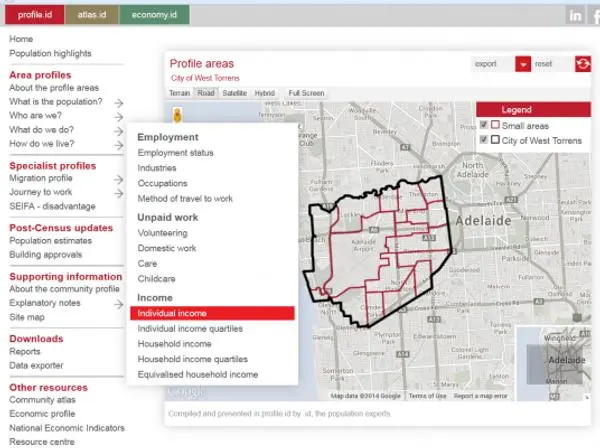
Task: Click arrow beside Explanatory notes
Action: coord(119,304)
